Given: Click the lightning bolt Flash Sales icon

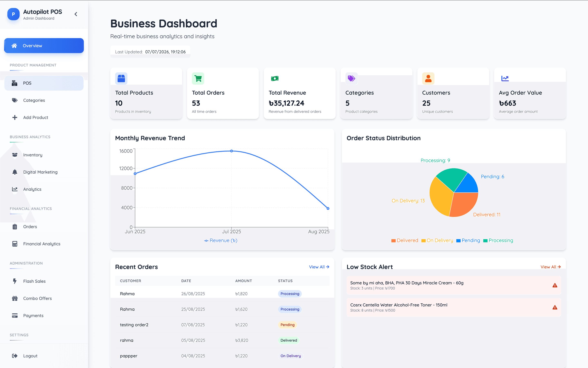Looking at the screenshot, I should [15, 281].
